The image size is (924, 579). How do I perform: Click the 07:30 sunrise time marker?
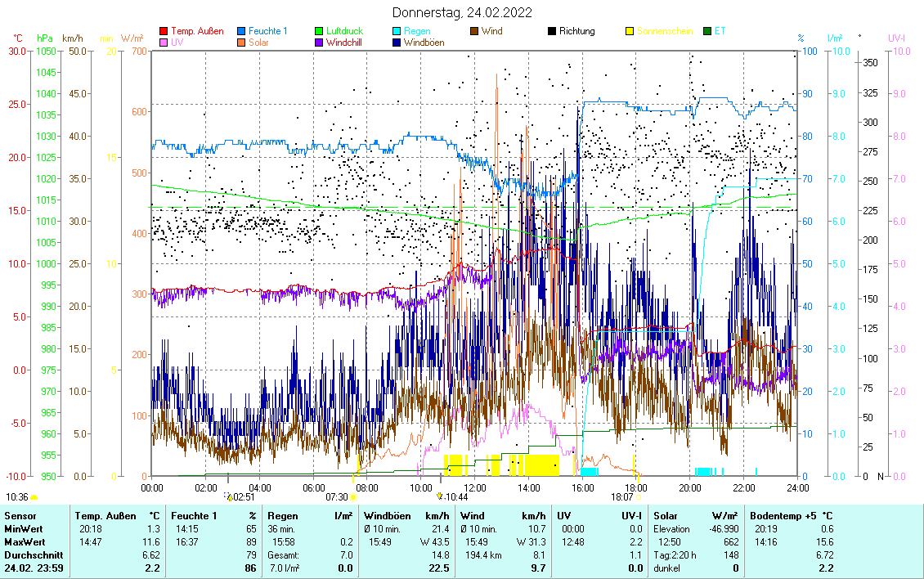point(337,496)
